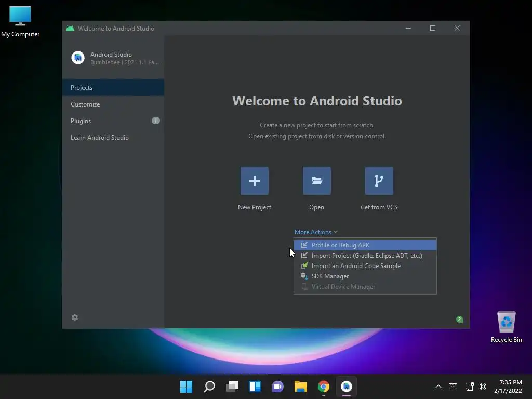Click the green notifications badge icon

pos(459,320)
